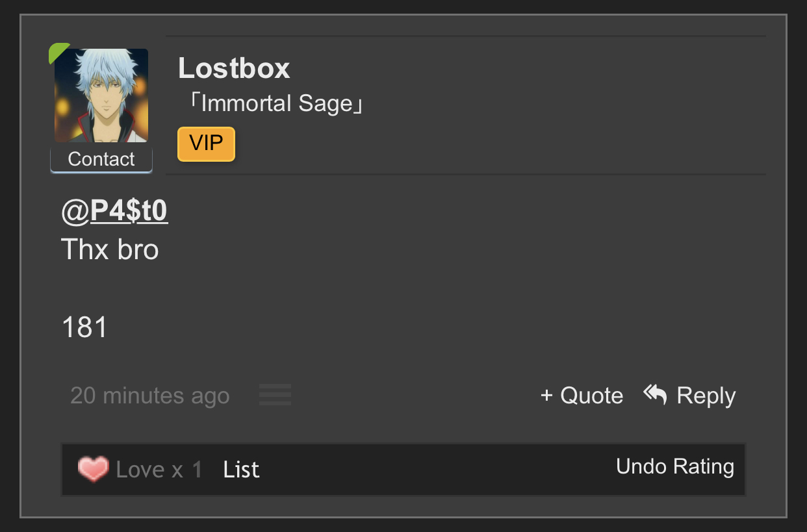This screenshot has height=532, width=807.
Task: Click the pink Love heart icon
Action: point(93,469)
